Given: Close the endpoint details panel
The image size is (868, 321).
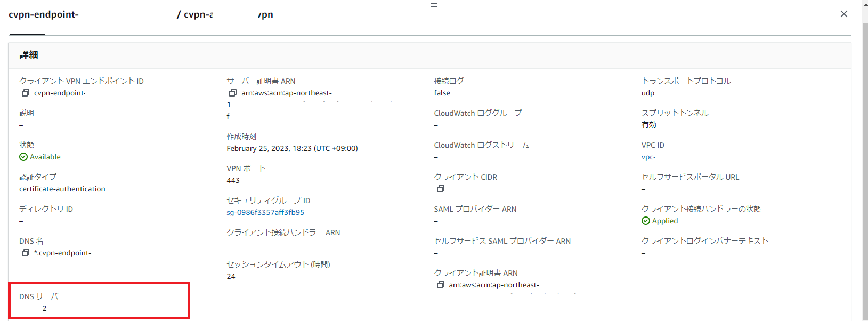Looking at the screenshot, I should 844,14.
